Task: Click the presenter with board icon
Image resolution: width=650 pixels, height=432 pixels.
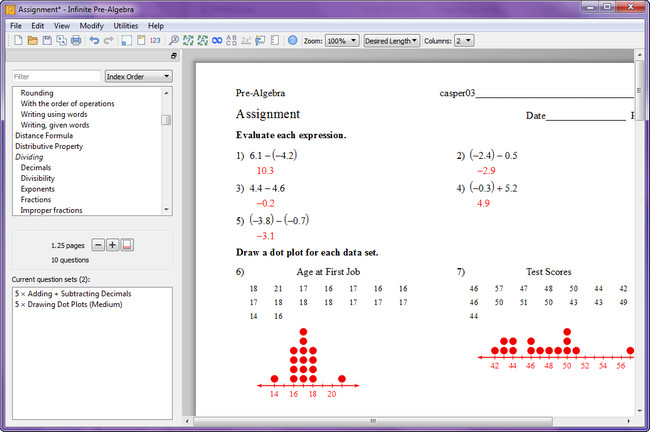Action: [260, 40]
